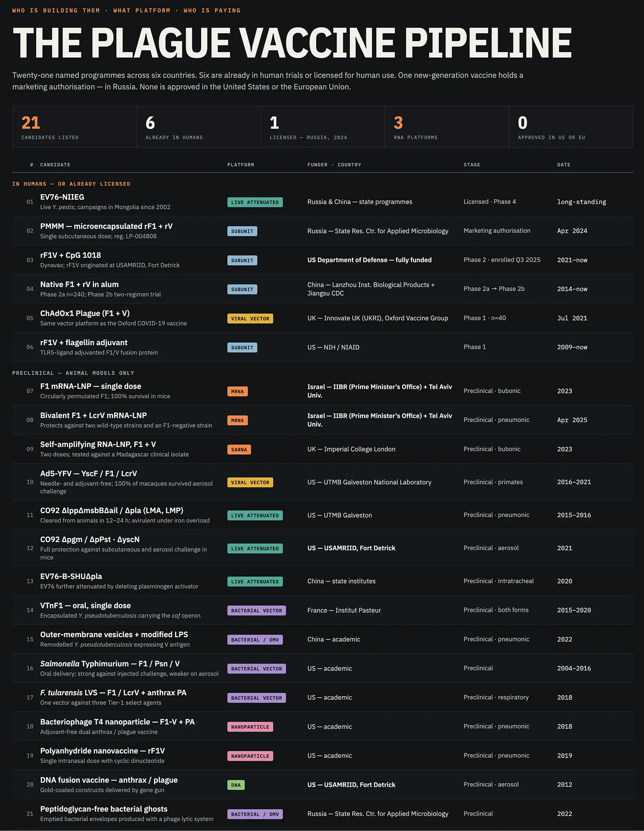Select "F1 mRNA-LNP — single dose"
This screenshot has width=644, height=831.
pyautogui.click(x=91, y=386)
